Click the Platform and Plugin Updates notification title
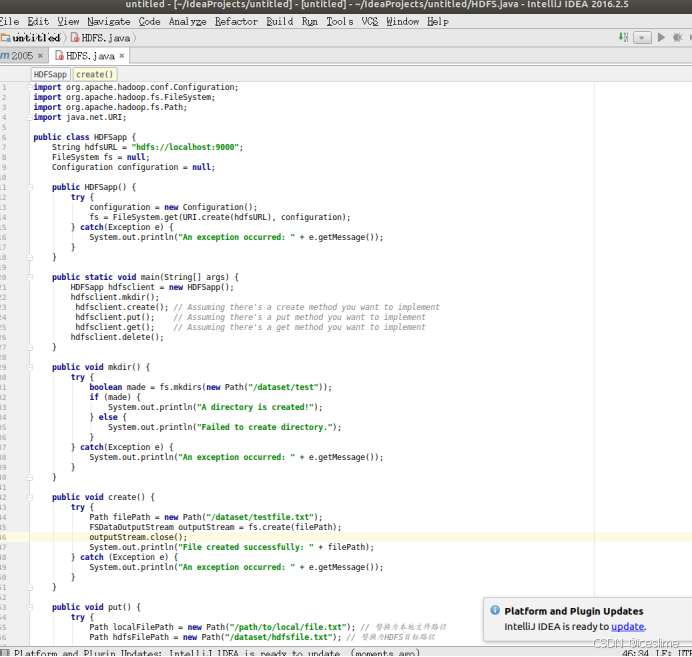 [573, 611]
